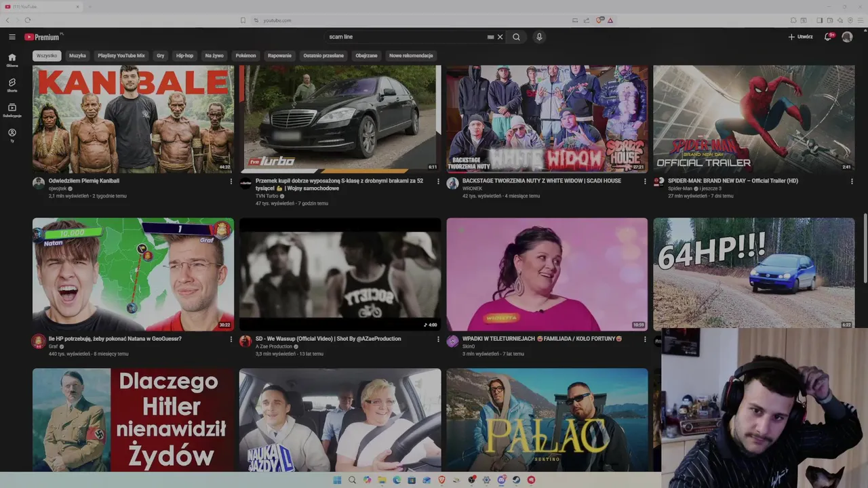Open options for Wpadki w teleturniejach video

[645, 340]
